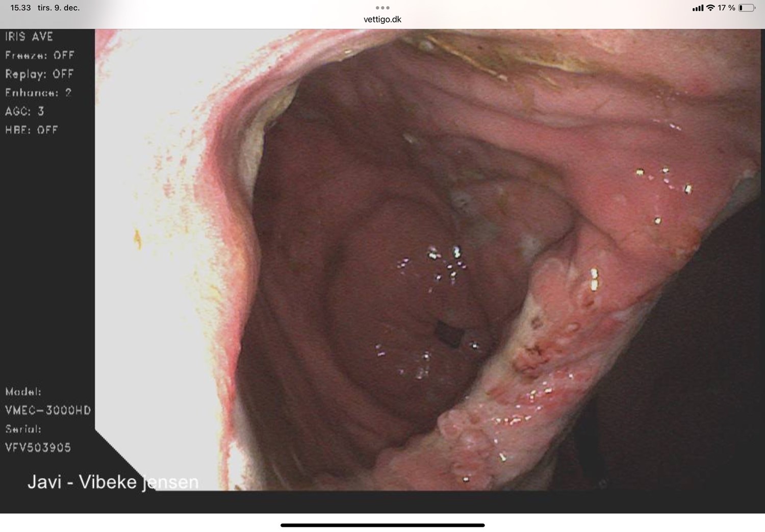Select the AGC: 3 value label
Image resolution: width=765 pixels, height=532 pixels.
(x=24, y=111)
